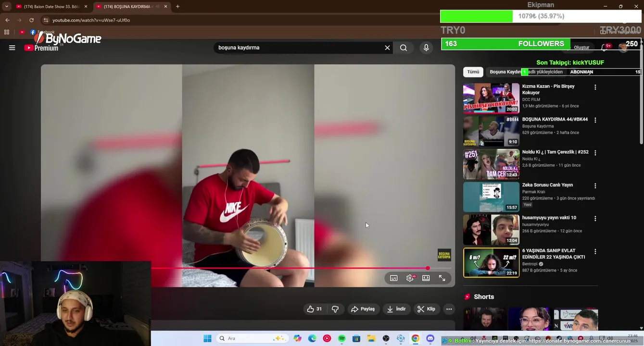
Task: Toggle subtitles in the video player
Action: [x=393, y=278]
